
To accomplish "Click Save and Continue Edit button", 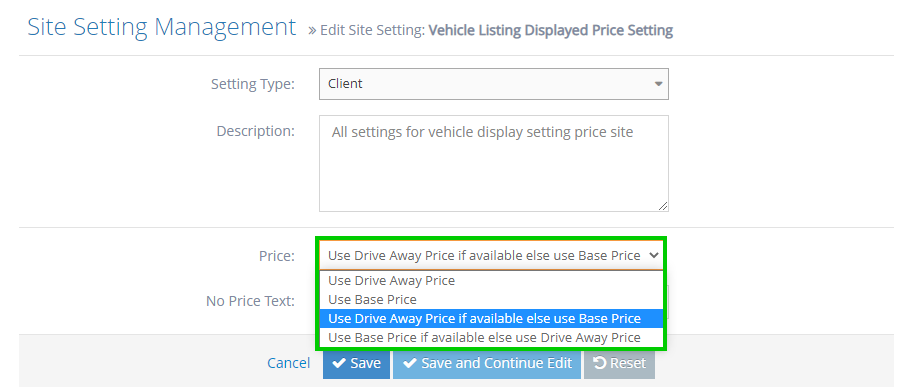I will pyautogui.click(x=487, y=363).
